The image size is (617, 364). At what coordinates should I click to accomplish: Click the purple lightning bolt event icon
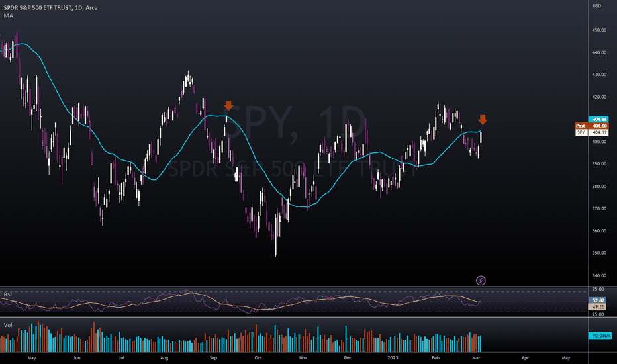[481, 281]
